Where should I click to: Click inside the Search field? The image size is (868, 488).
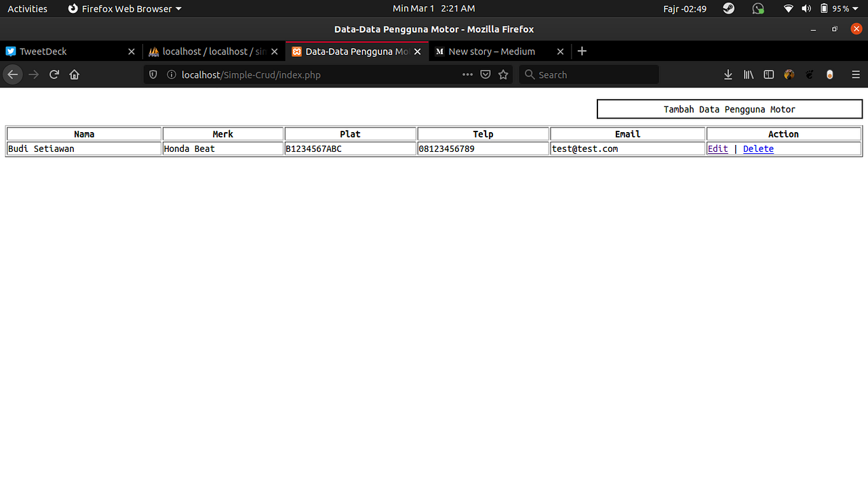[x=589, y=75]
